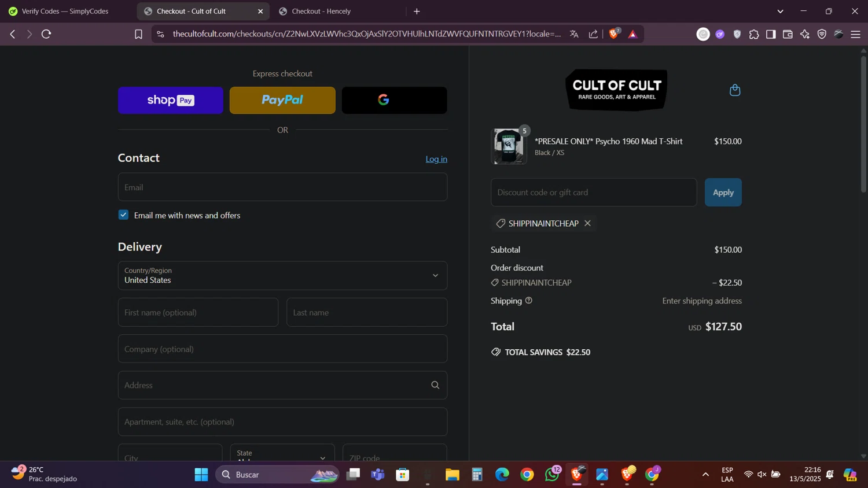Image resolution: width=868 pixels, height=488 pixels.
Task: Open File Explorer from taskbar
Action: [452, 475]
